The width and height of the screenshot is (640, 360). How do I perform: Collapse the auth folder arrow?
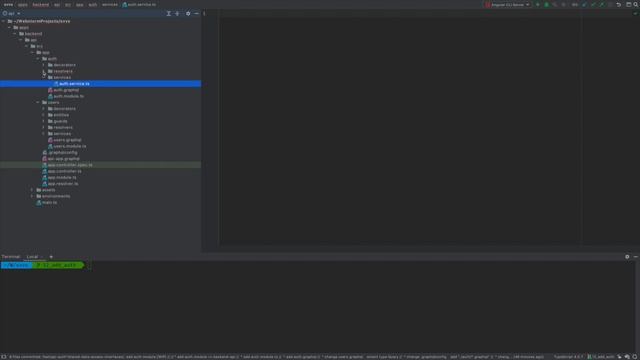(38, 59)
